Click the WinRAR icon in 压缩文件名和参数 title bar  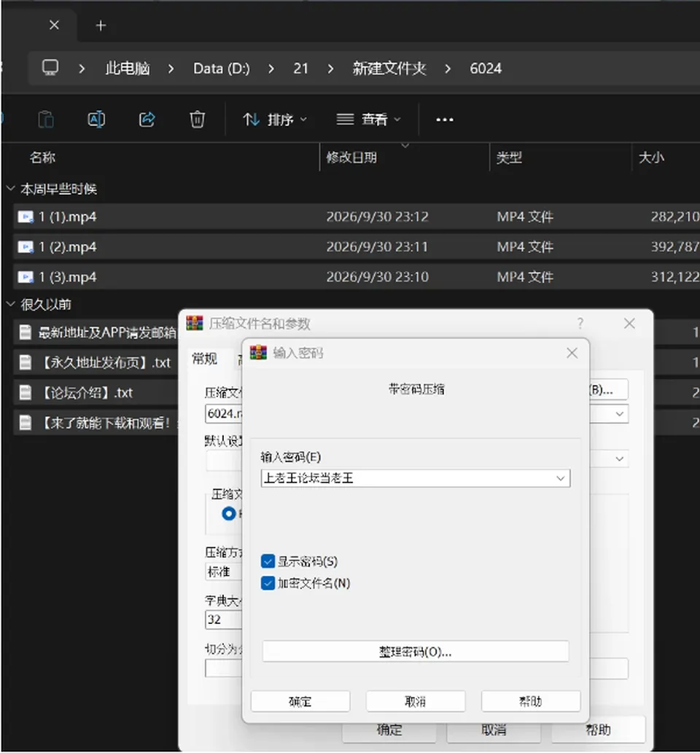tap(195, 323)
